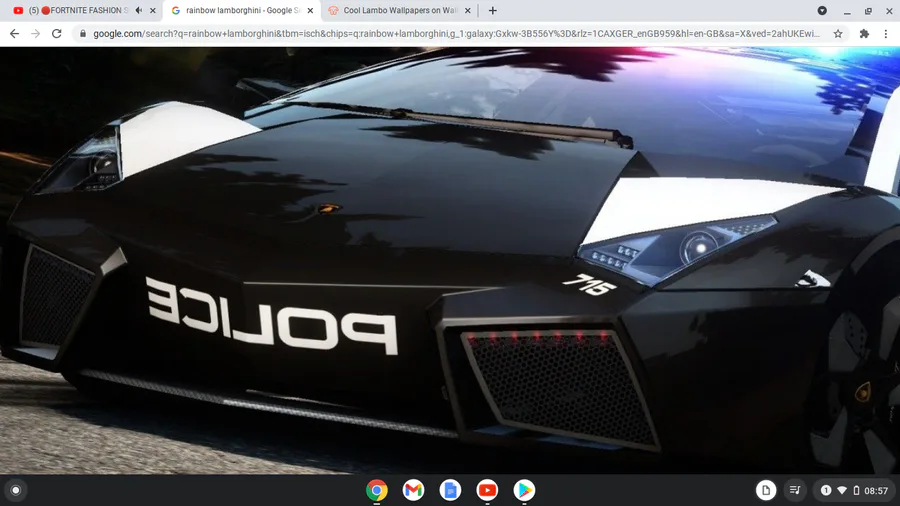This screenshot has width=900, height=506.
Task: Open the holding space files icon
Action: 766,490
